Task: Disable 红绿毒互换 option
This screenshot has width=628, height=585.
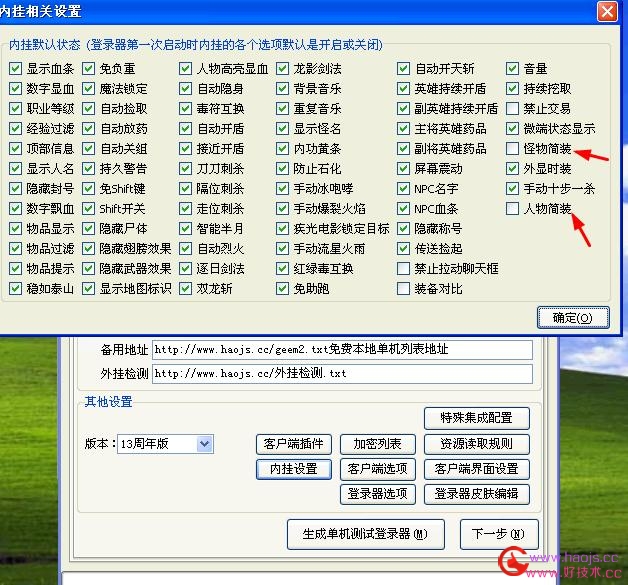Action: point(282,269)
